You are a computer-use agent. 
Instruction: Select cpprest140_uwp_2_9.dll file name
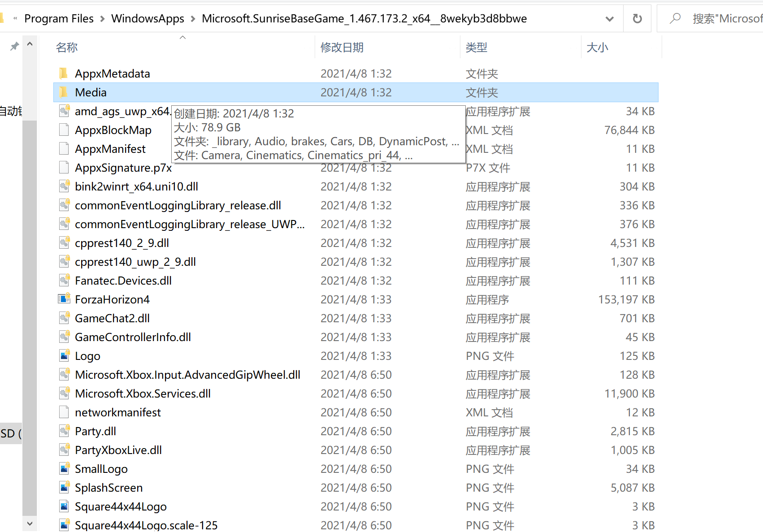(x=135, y=262)
